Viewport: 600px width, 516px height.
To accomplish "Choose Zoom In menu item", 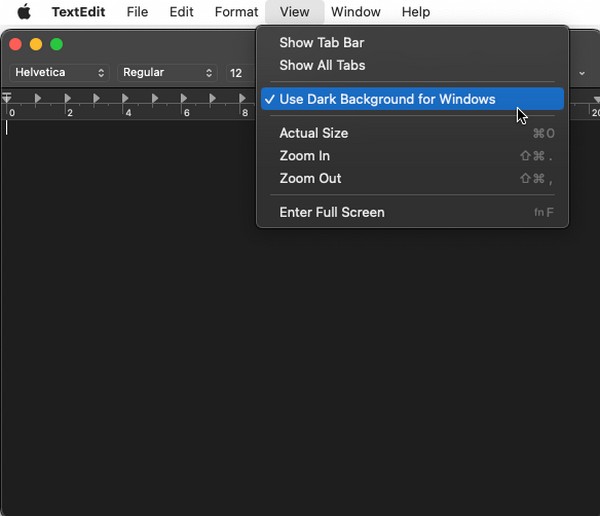I will [412, 156].
